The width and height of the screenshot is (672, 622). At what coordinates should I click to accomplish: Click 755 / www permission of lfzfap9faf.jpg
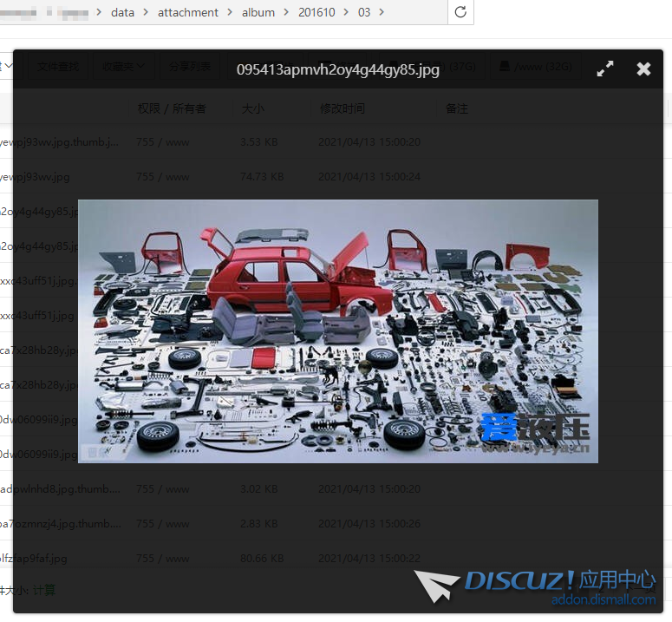click(162, 558)
